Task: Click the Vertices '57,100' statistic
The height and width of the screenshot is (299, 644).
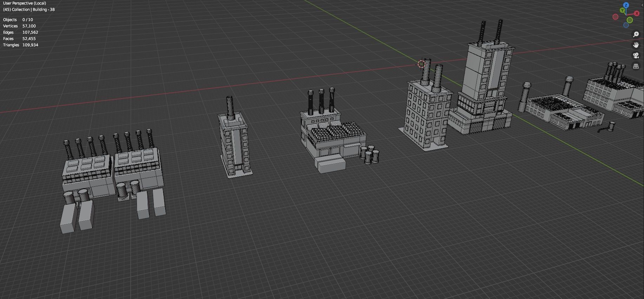Action: 29,26
